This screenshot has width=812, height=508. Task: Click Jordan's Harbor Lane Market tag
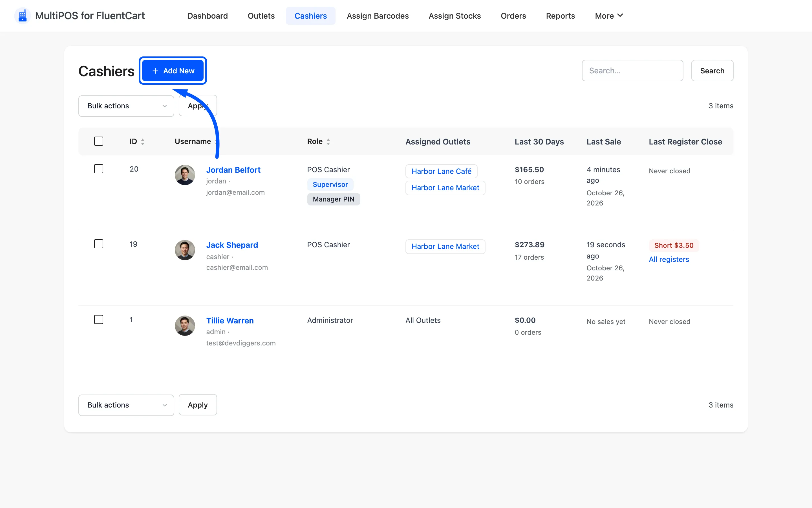point(445,188)
